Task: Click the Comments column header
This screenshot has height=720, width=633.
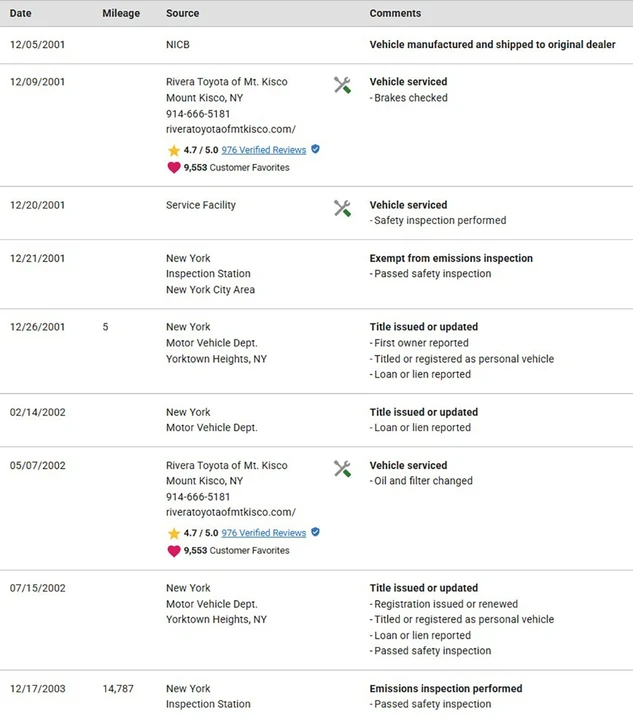Action: point(395,13)
